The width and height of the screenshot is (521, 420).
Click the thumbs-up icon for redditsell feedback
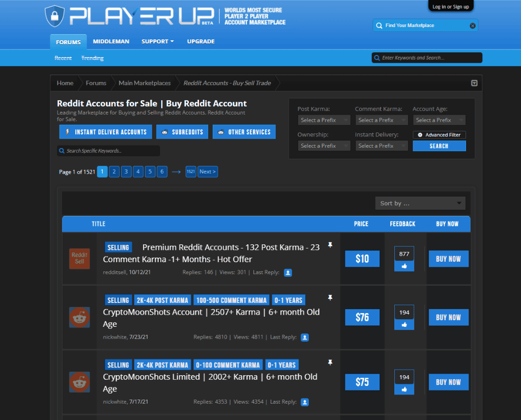[x=404, y=266]
